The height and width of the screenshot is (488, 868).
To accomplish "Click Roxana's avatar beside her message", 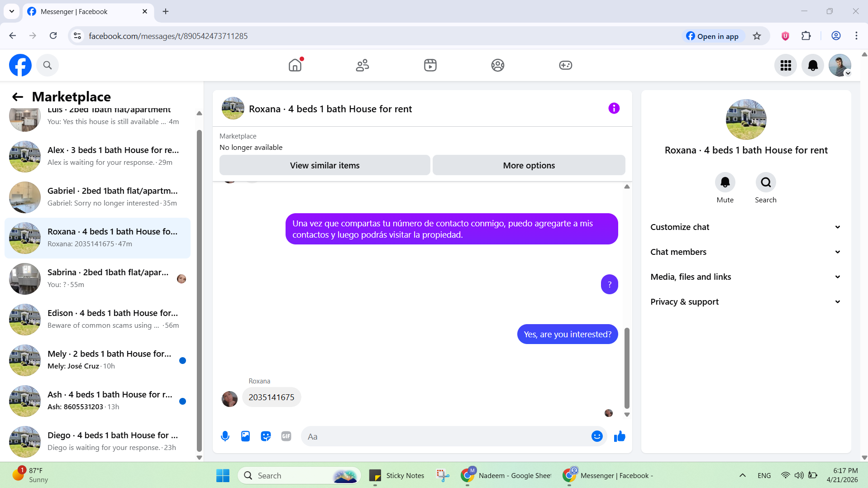I will click(x=229, y=399).
